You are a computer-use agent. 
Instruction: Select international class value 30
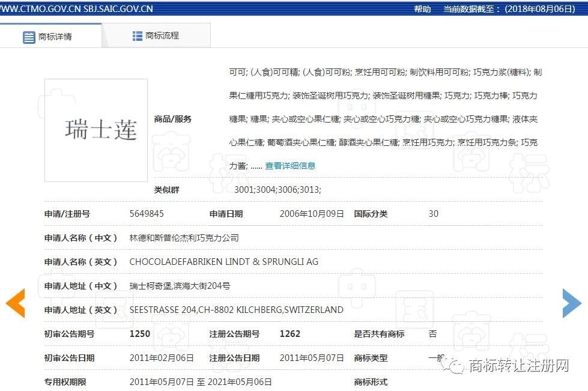[434, 214]
